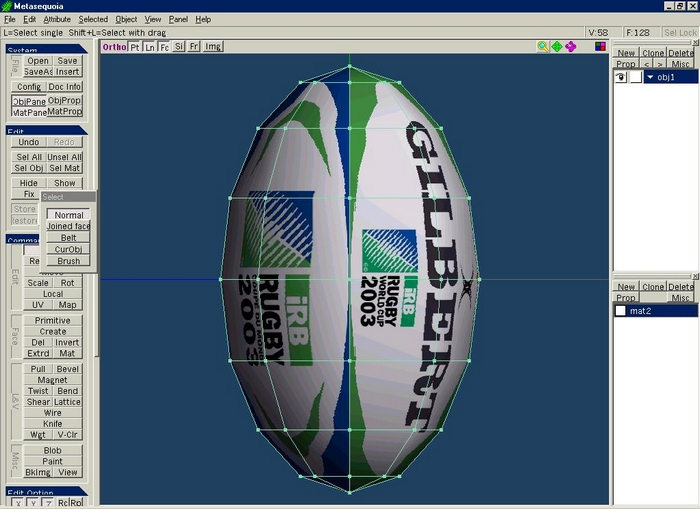Toggle the lock box beside obj1
This screenshot has width=700, height=509.
pyautogui.click(x=635, y=77)
